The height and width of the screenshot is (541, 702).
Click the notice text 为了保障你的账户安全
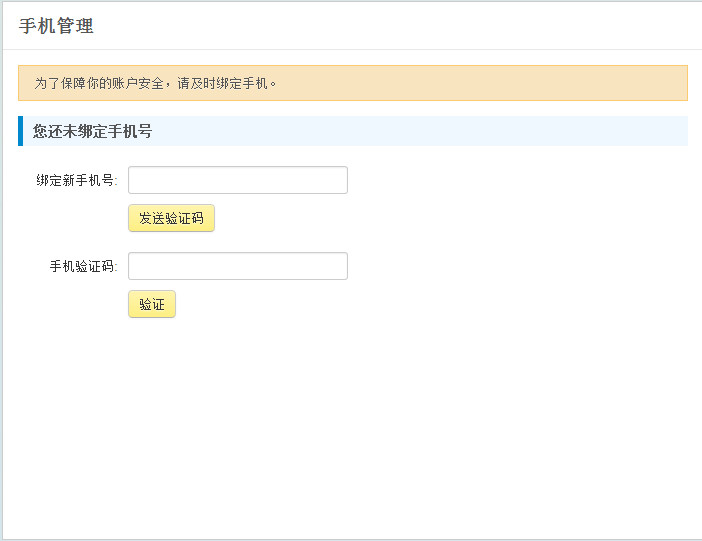click(x=99, y=83)
